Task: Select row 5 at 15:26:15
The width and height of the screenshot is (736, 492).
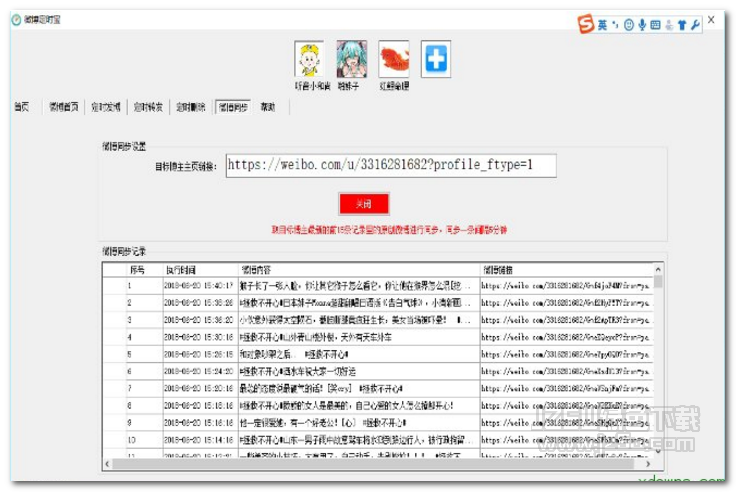Action: point(378,354)
